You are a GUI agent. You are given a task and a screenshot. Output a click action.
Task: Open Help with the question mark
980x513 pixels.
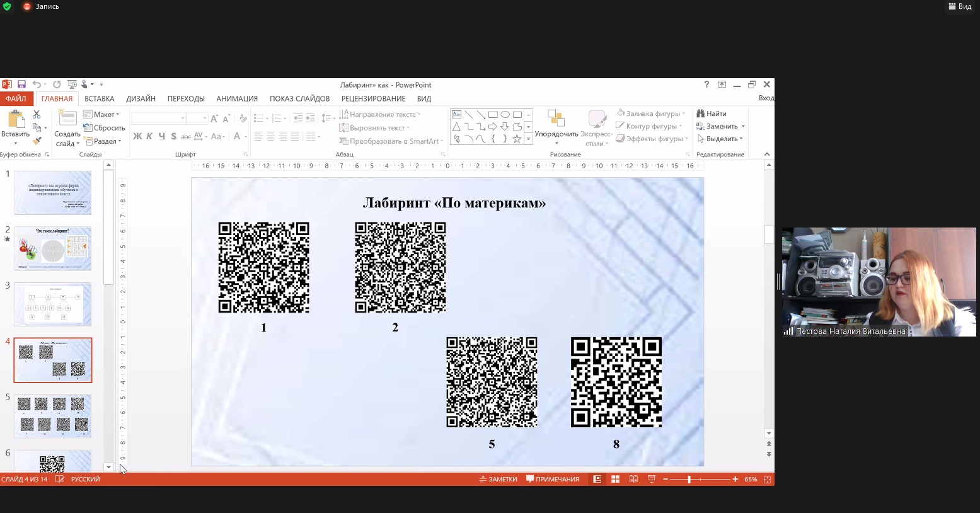point(706,84)
